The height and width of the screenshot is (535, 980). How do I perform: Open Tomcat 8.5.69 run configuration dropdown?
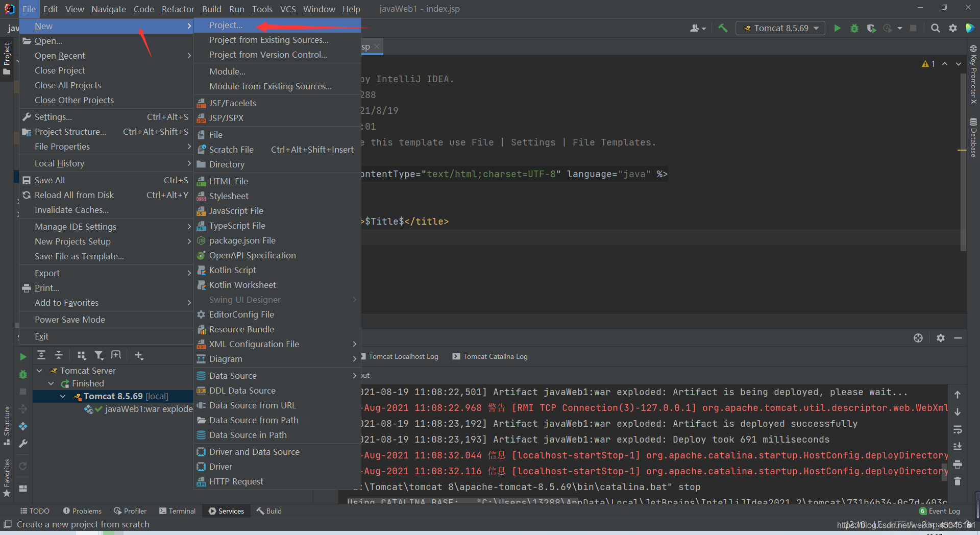point(781,28)
